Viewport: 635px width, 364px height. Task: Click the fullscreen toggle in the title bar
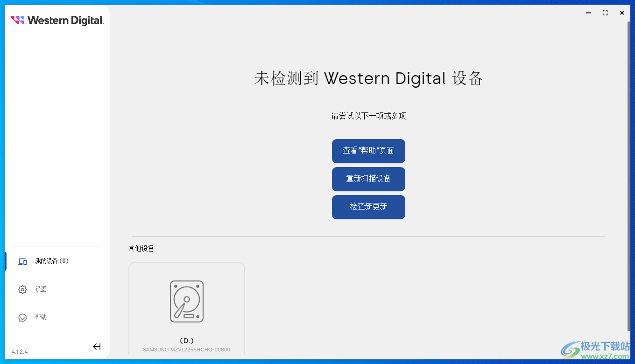click(605, 13)
